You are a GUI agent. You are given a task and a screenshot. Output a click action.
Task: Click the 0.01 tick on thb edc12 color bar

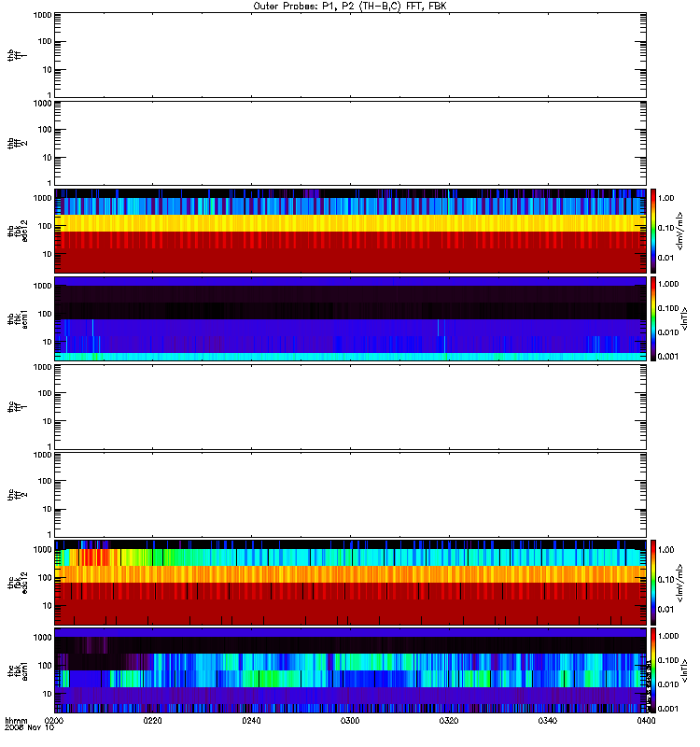point(665,258)
